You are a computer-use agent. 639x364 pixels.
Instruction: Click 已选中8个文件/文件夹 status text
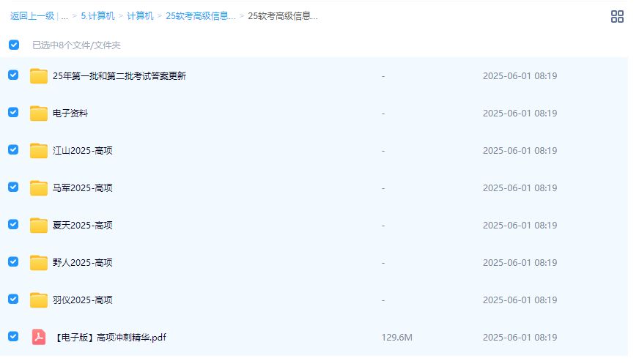pos(77,45)
